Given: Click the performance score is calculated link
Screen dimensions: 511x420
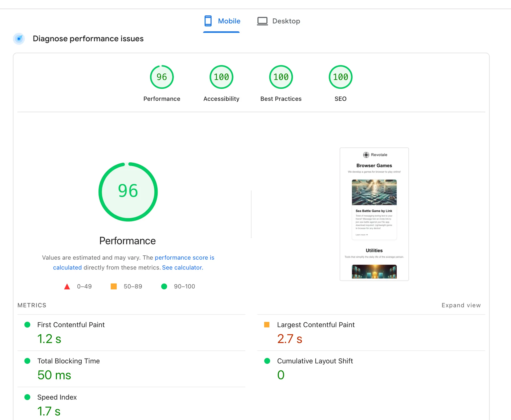Looking at the screenshot, I should [x=185, y=257].
